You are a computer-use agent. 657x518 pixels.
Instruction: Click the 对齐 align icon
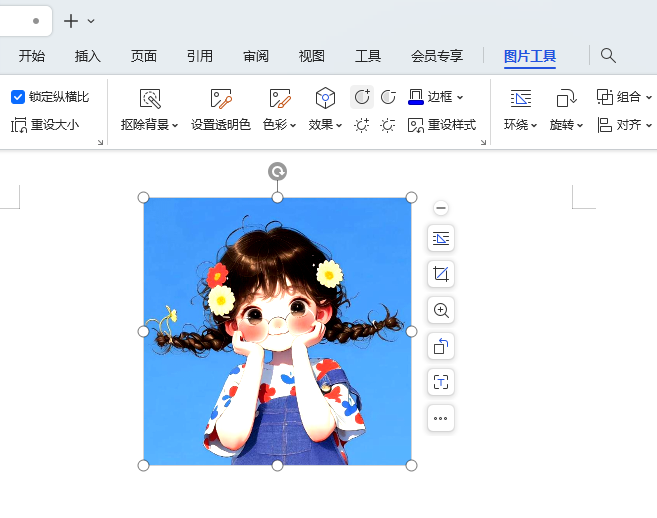pyautogui.click(x=604, y=125)
